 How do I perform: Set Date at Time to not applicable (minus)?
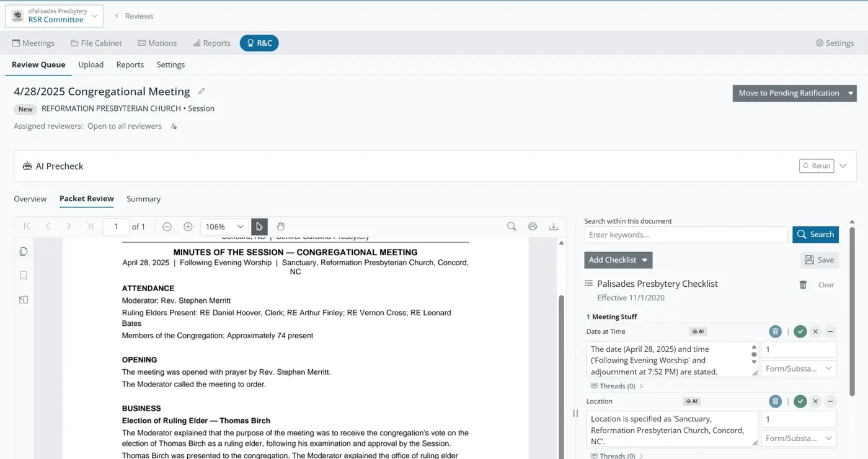point(830,331)
